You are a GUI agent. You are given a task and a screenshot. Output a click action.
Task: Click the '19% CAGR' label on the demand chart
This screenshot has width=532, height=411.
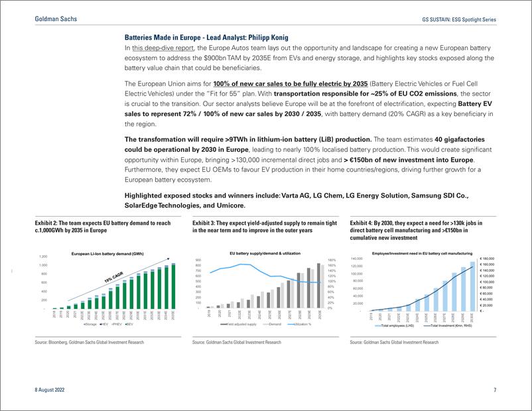pyautogui.click(x=113, y=277)
